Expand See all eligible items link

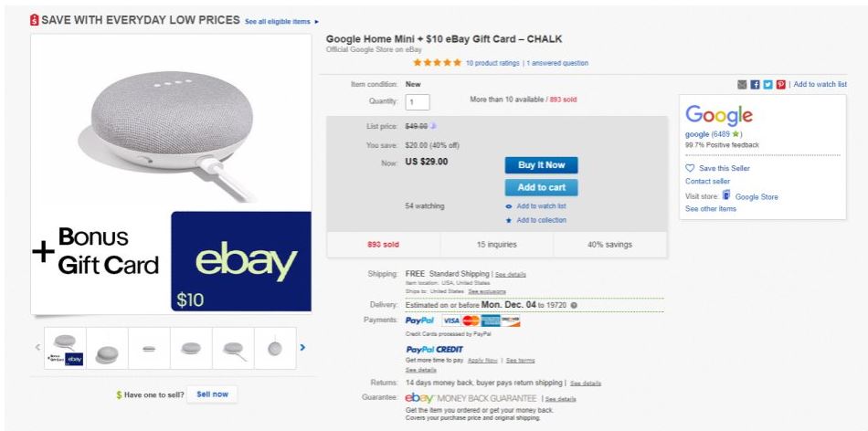(282, 20)
